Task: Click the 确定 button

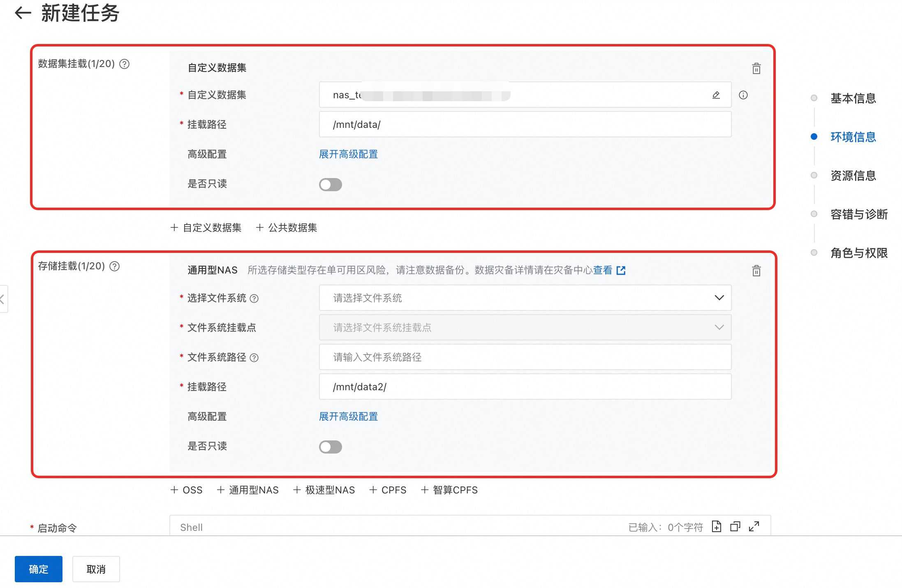Action: [x=38, y=569]
